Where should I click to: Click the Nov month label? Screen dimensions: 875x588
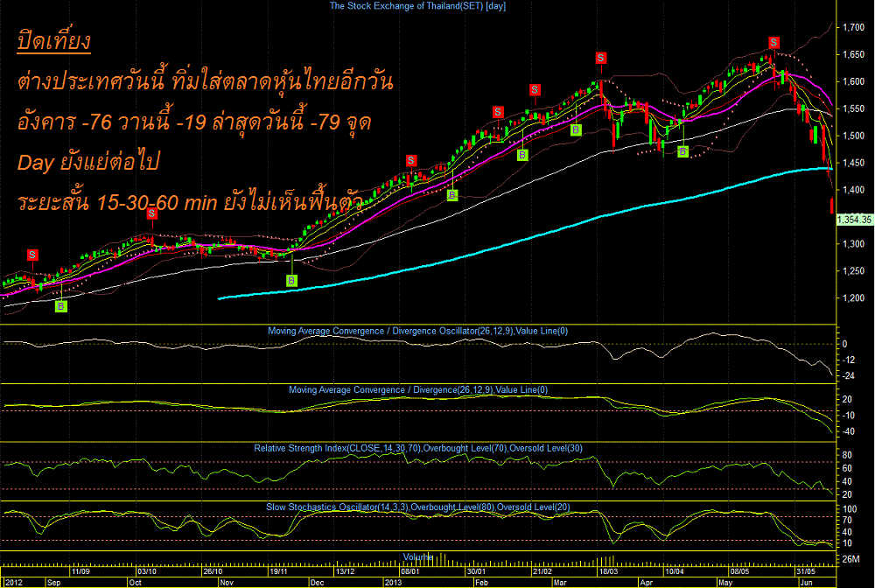point(227,583)
